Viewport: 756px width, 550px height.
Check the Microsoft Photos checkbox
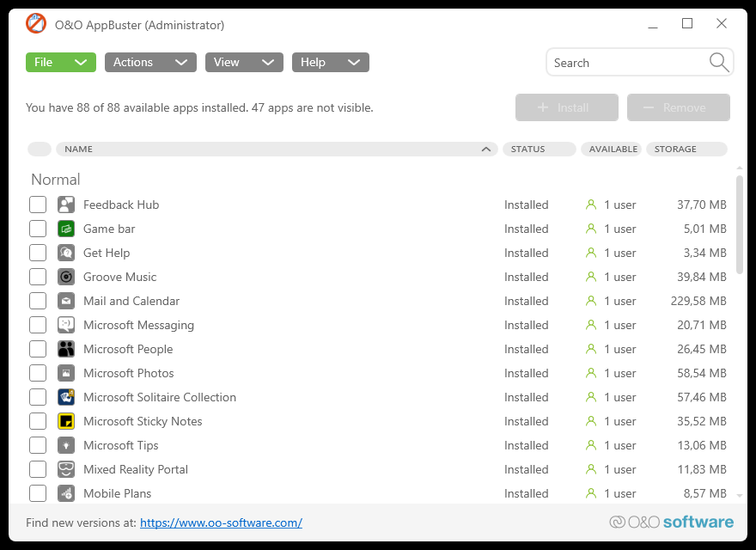[x=38, y=373]
